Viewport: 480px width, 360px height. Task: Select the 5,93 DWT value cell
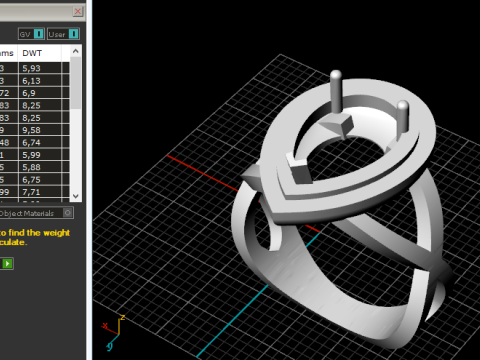40,68
